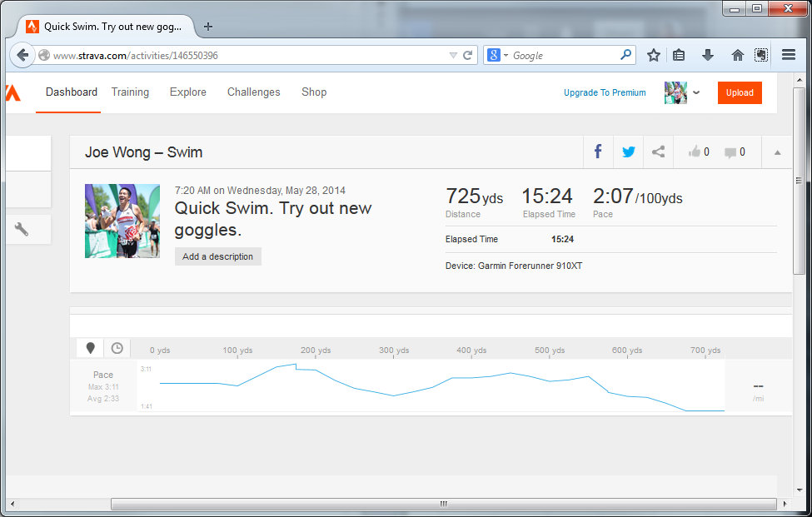
Task: Open search engine selector dropdown
Action: (x=498, y=55)
